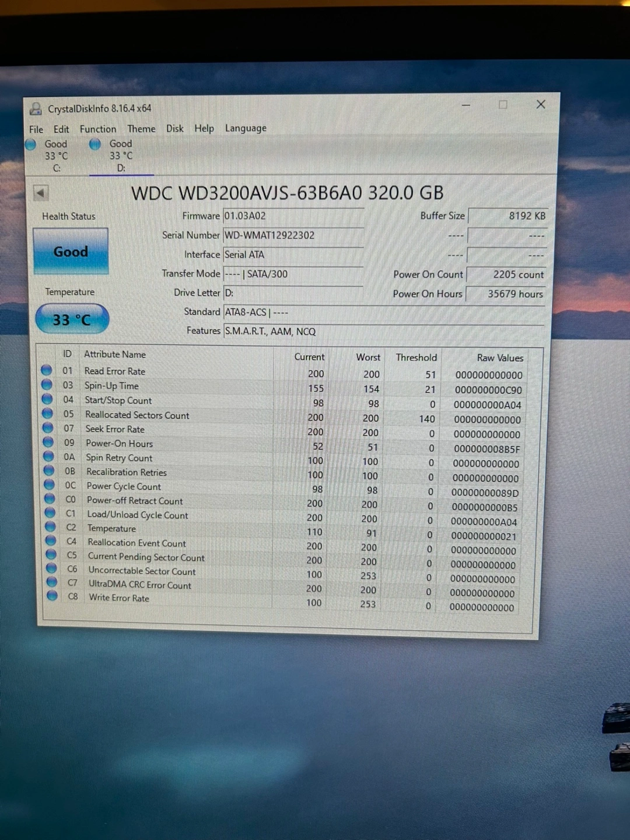Click the Transfer Mode field SATA/300
The image size is (630, 840).
(x=293, y=274)
